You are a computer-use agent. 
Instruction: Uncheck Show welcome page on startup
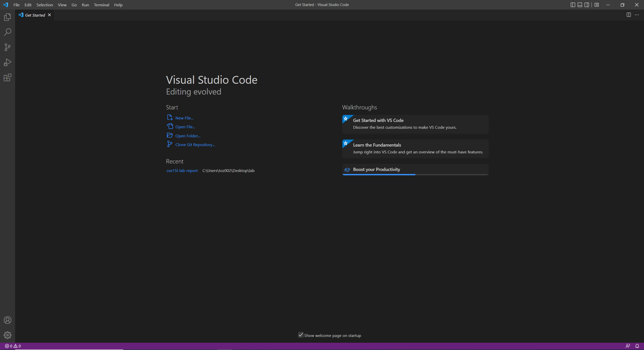tap(301, 335)
